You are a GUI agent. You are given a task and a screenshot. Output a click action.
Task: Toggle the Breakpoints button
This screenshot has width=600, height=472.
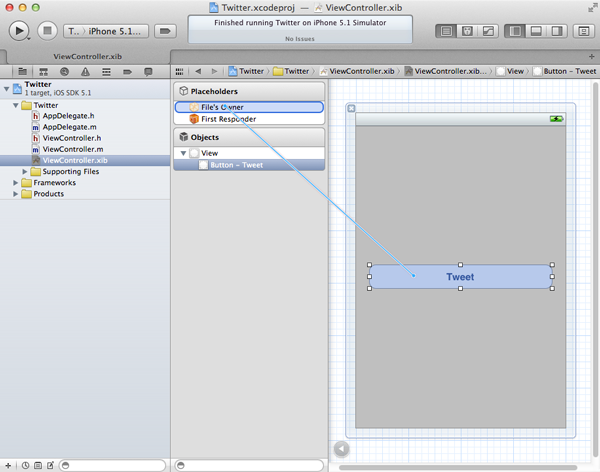point(165,31)
